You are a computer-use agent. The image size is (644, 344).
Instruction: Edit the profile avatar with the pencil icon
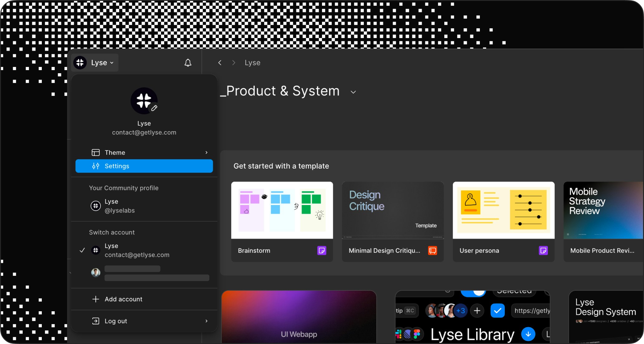pyautogui.click(x=154, y=109)
